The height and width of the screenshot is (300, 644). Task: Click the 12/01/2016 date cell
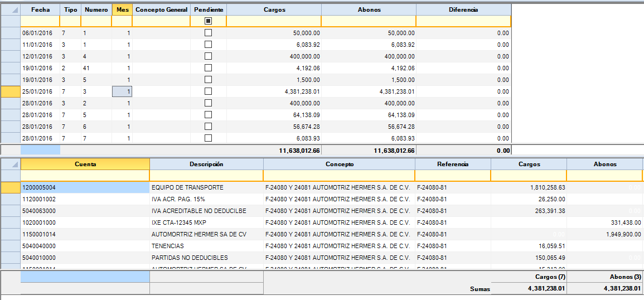tap(37, 56)
